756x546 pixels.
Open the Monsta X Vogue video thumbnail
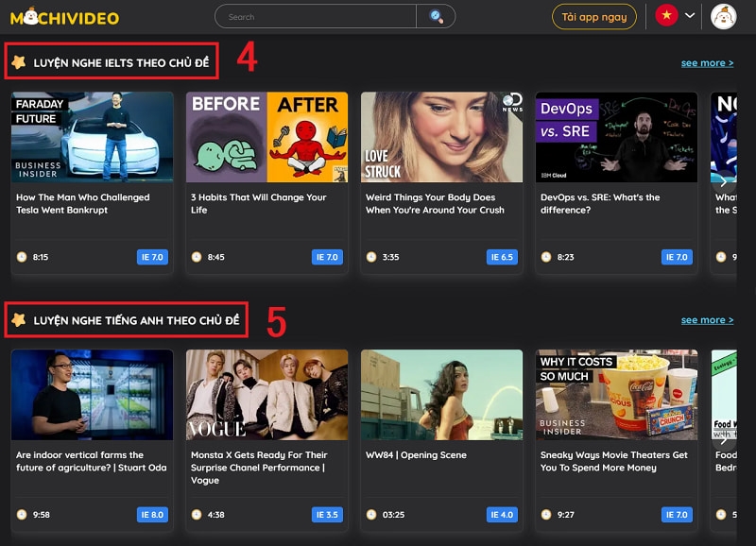pyautogui.click(x=266, y=395)
